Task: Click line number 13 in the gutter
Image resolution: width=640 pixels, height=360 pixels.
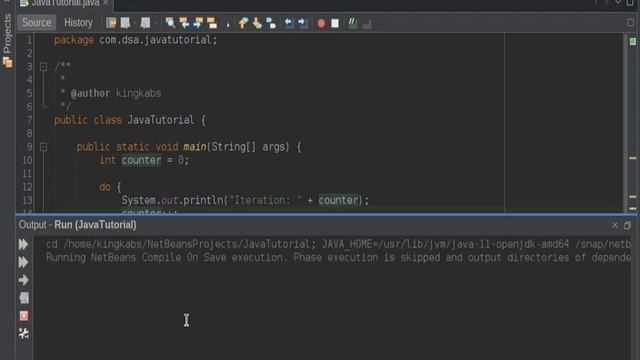Action: click(27, 200)
